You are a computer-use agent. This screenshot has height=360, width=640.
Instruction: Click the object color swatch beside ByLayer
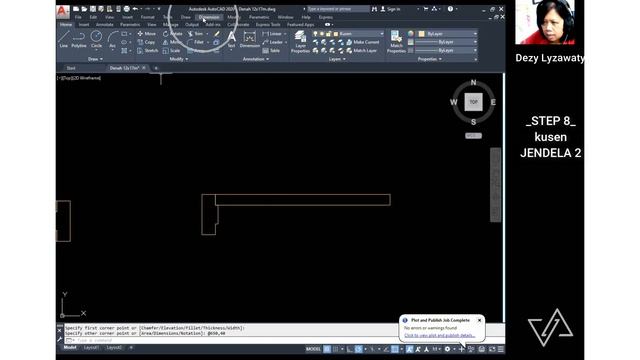pos(422,34)
